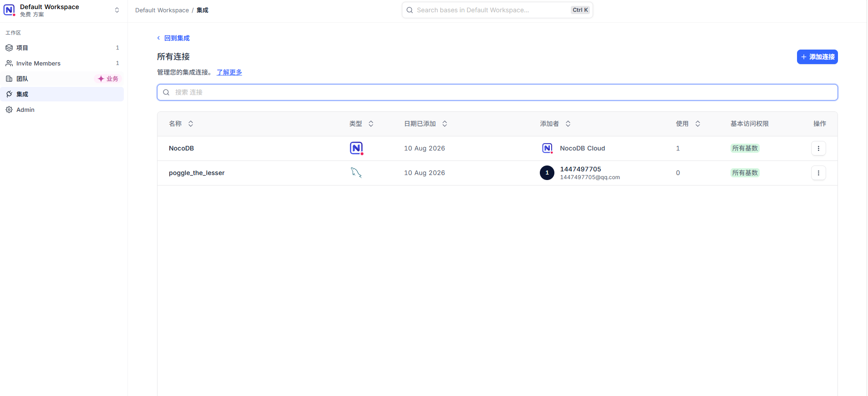Viewport: 868px width, 396px height.
Task: Click the Invite Members people icon
Action: pyautogui.click(x=9, y=63)
